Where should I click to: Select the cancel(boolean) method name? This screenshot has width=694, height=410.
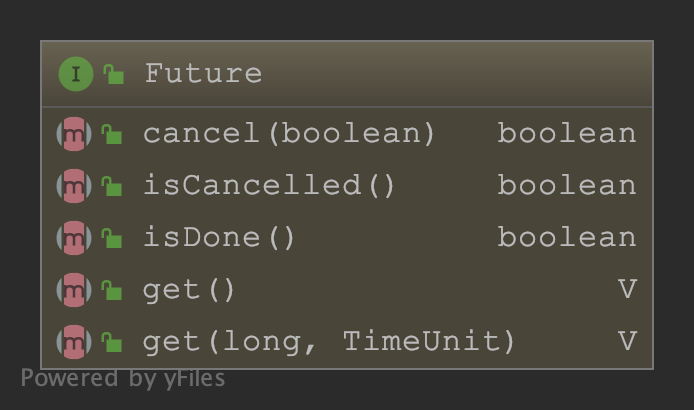289,134
